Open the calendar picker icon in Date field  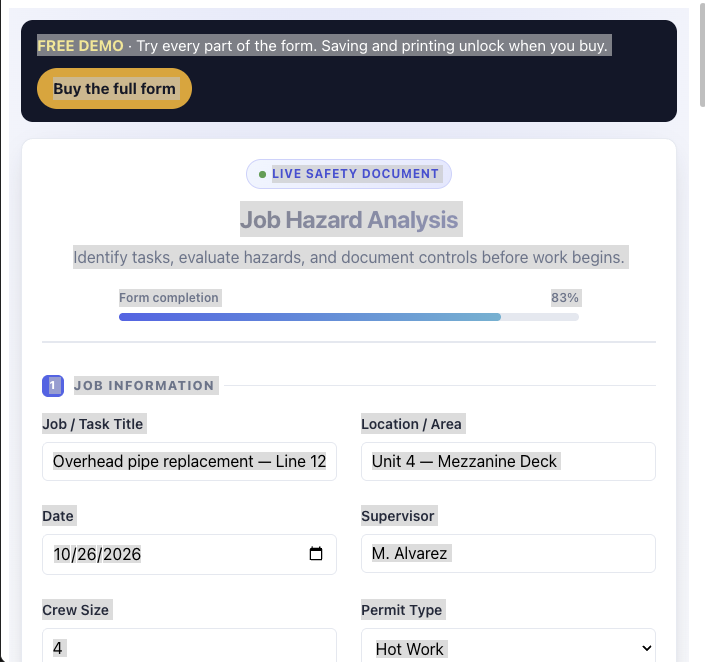point(316,554)
